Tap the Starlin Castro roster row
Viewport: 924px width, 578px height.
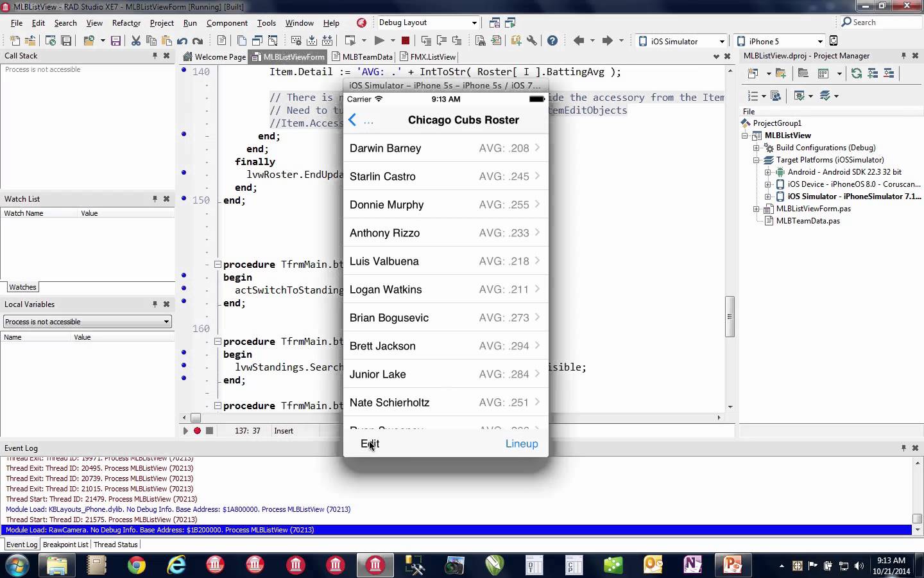click(x=446, y=177)
